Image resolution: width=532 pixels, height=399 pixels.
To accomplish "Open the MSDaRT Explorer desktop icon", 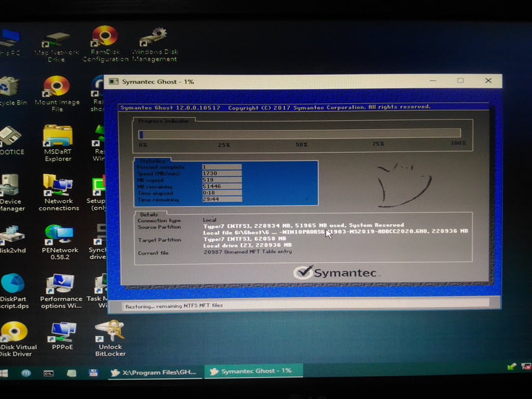I will click(58, 144).
